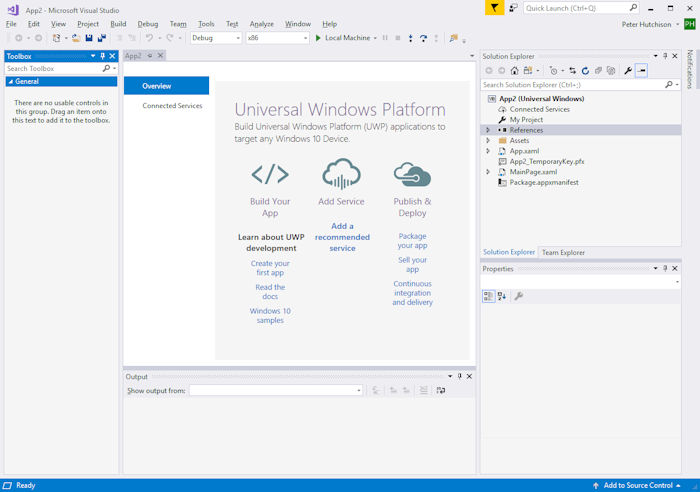Click Alphabetical sort icon in Properties panel
The width and height of the screenshot is (700, 492).
click(x=502, y=296)
